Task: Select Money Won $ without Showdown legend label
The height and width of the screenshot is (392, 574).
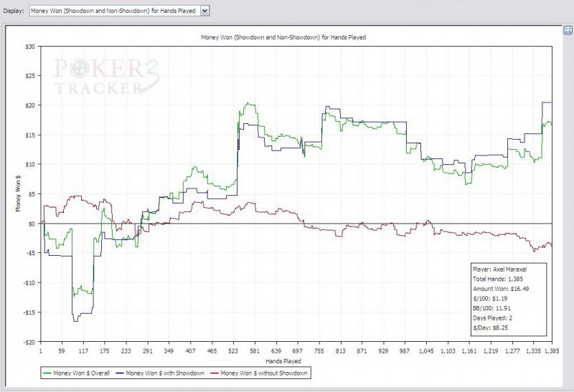Action: point(264,373)
